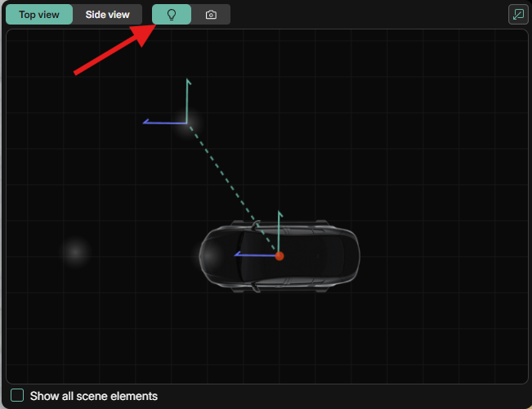
Task: Click the blue axis arrow left of red target
Action: point(253,255)
